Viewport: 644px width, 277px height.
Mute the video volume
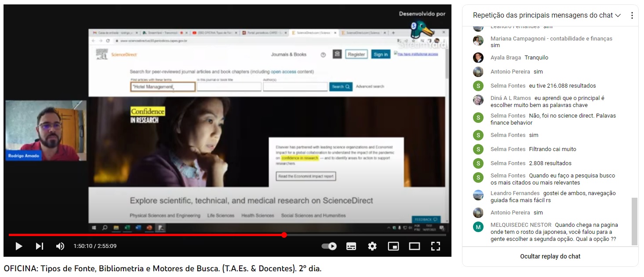60,246
